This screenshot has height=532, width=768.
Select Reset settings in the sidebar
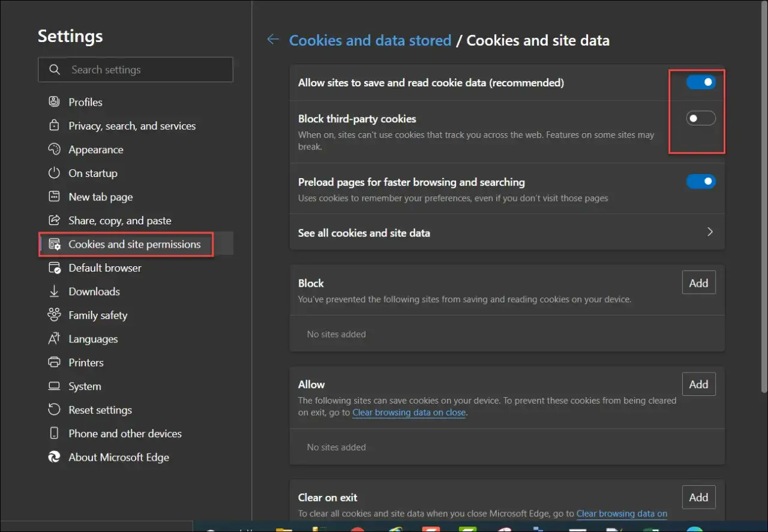tap(100, 410)
